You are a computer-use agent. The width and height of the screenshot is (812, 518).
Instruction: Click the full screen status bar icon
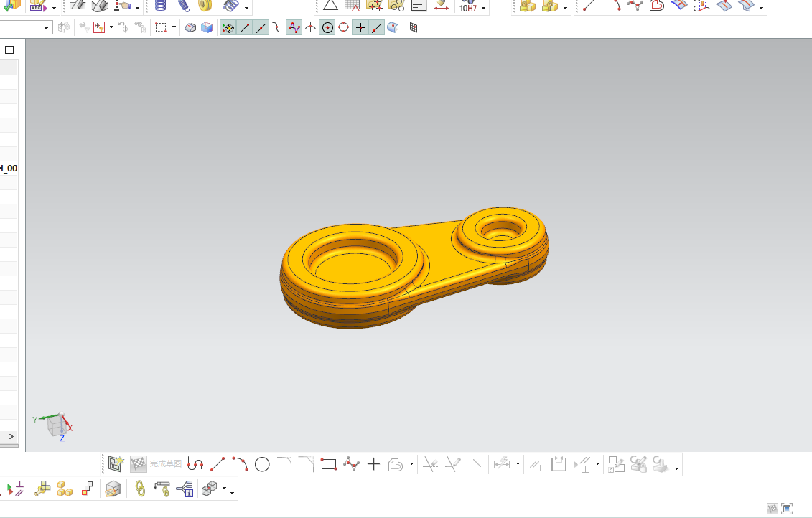pos(787,509)
